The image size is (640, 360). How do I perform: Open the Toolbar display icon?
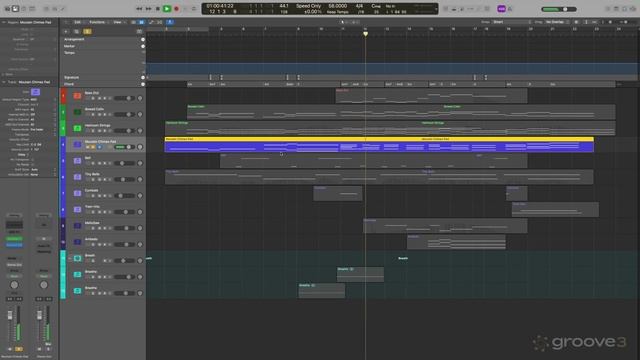pyautogui.click(x=32, y=9)
